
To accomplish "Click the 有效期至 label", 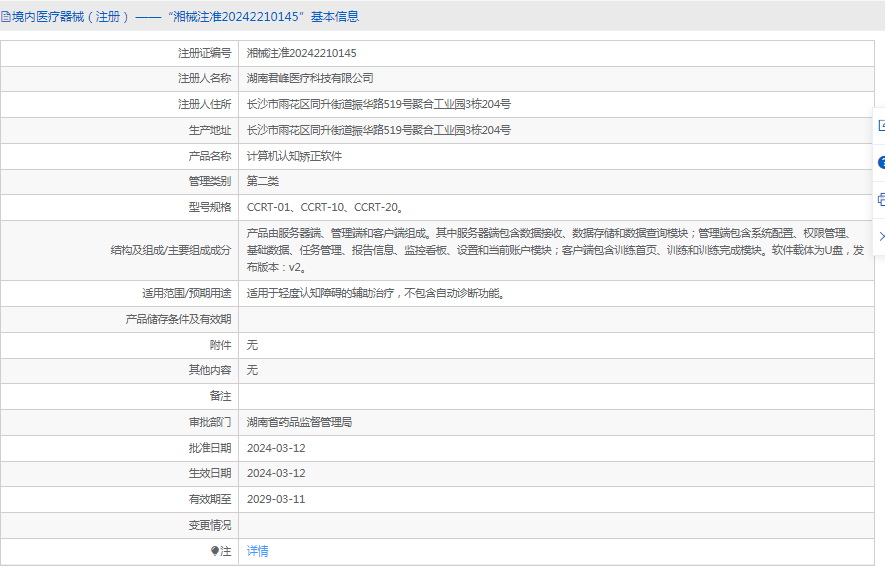I will (x=209, y=499).
